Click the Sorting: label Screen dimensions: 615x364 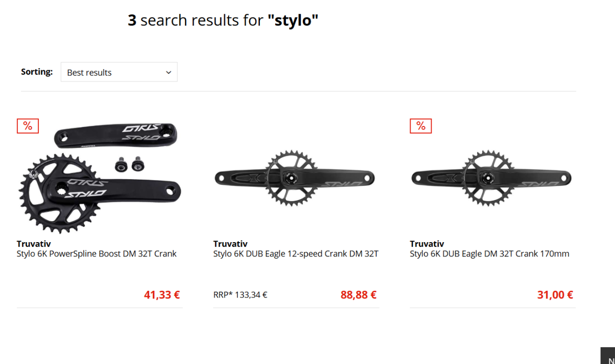click(37, 72)
